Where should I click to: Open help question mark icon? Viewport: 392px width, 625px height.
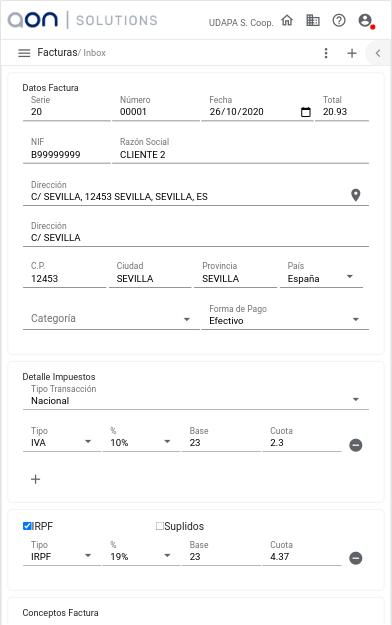[x=339, y=20]
